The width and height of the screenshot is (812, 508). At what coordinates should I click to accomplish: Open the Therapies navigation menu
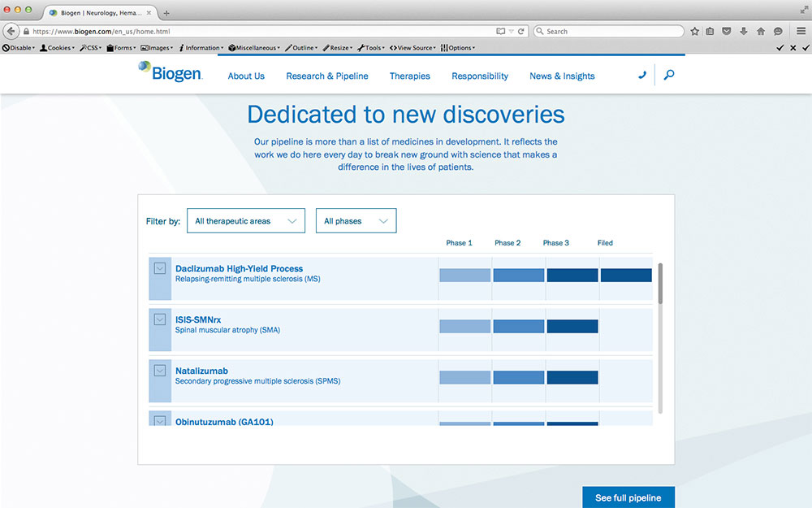pos(409,76)
